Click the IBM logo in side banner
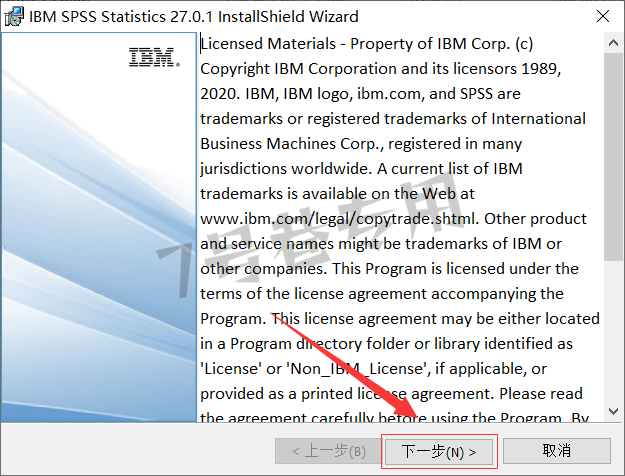The image size is (625, 476). click(x=154, y=57)
